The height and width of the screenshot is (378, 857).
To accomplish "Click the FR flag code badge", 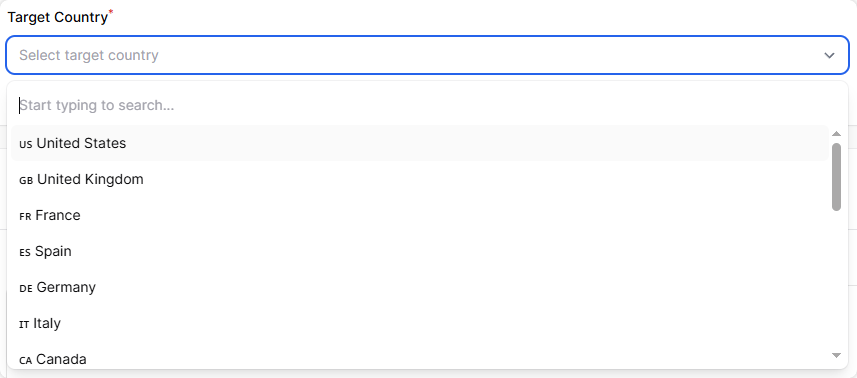I will point(25,216).
